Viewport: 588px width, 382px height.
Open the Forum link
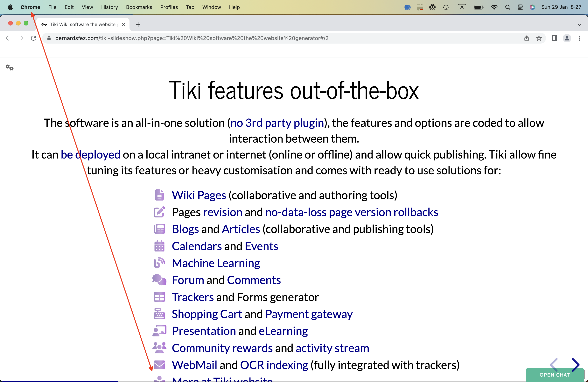click(188, 280)
